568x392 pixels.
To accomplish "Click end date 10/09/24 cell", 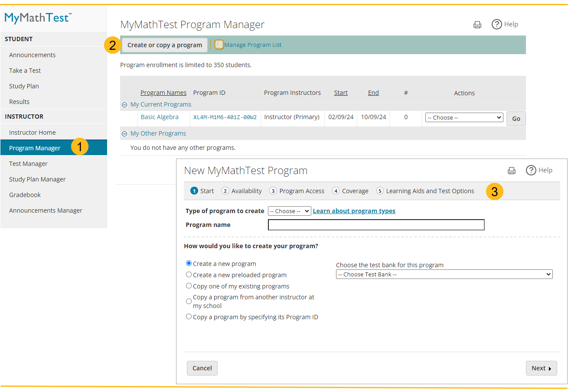I will [x=373, y=117].
